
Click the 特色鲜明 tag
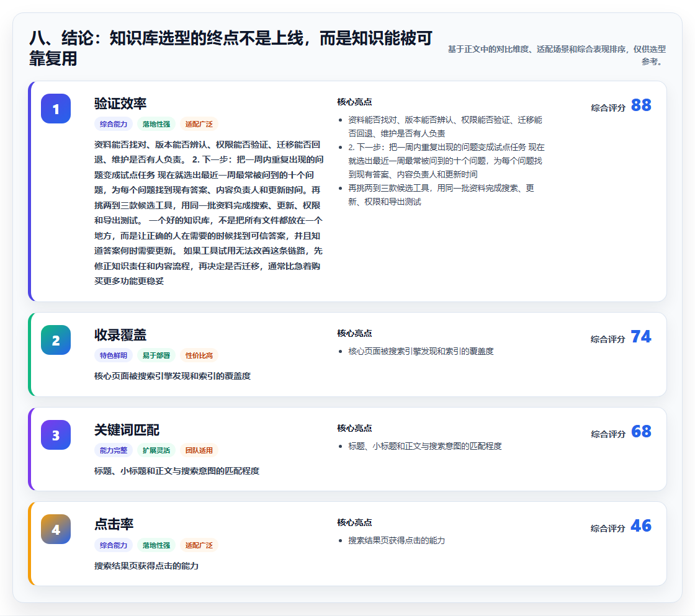[114, 355]
